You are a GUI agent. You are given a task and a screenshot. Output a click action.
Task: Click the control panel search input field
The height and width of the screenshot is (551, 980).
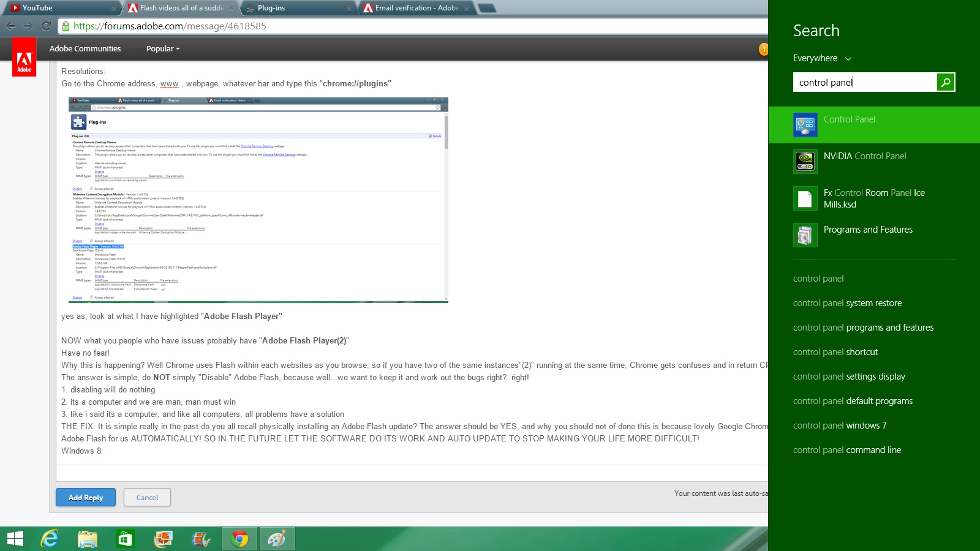(x=865, y=82)
